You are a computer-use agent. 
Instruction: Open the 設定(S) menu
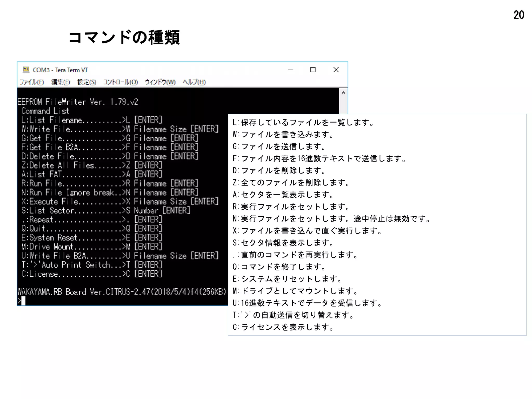click(x=87, y=82)
